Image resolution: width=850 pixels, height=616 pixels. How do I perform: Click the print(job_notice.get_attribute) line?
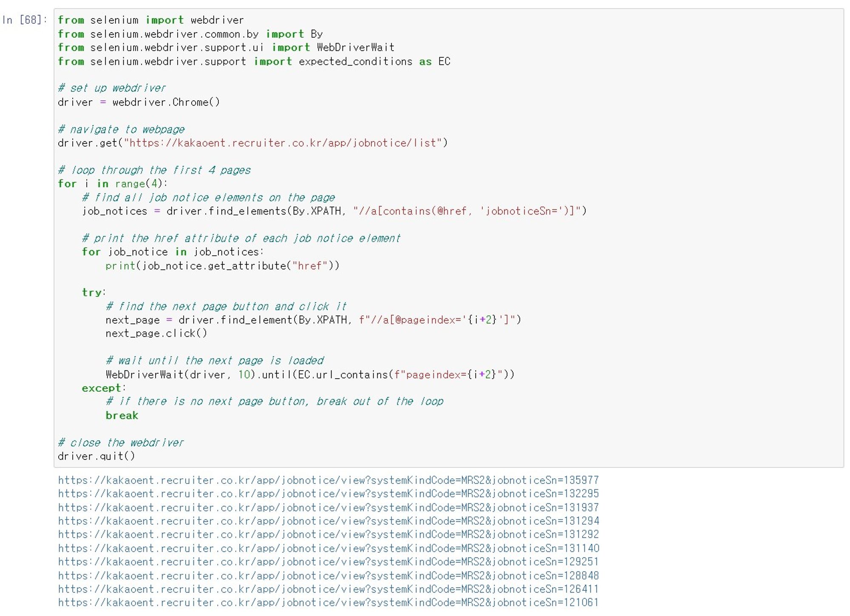click(222, 266)
